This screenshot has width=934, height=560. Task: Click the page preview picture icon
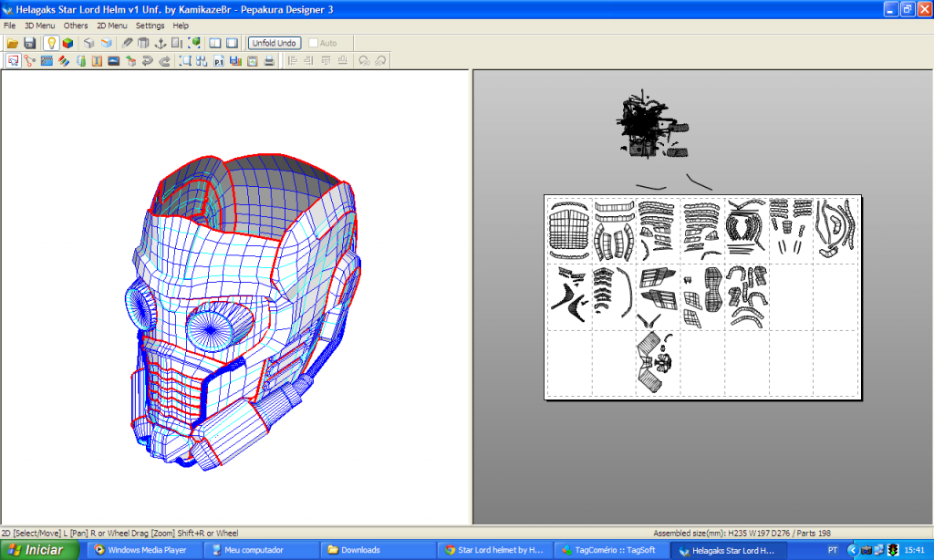pos(253,61)
